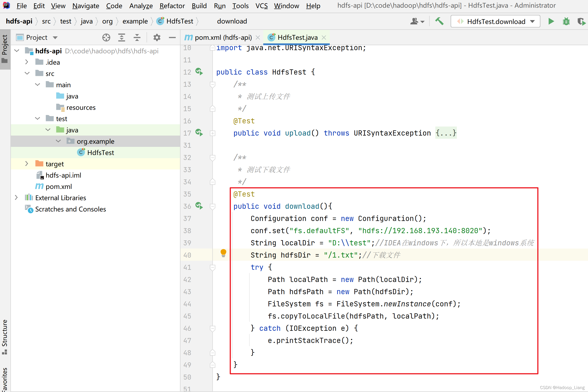Click hdfs-api in the navigation breadcrumb
Viewport: 588px width, 392px height.
pyautogui.click(x=19, y=21)
